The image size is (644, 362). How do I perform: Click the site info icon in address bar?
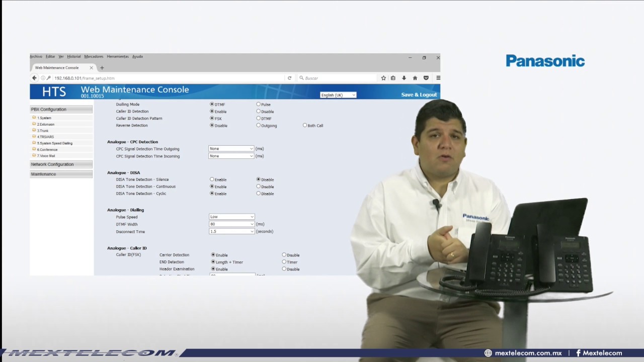tap(43, 78)
